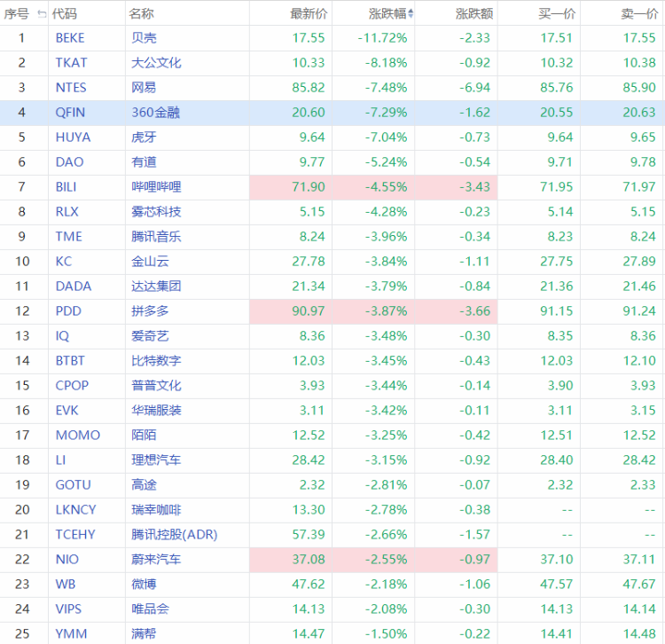Open stock name 爱奇艺
Image resolution: width=665 pixels, height=644 pixels.
[150, 335]
